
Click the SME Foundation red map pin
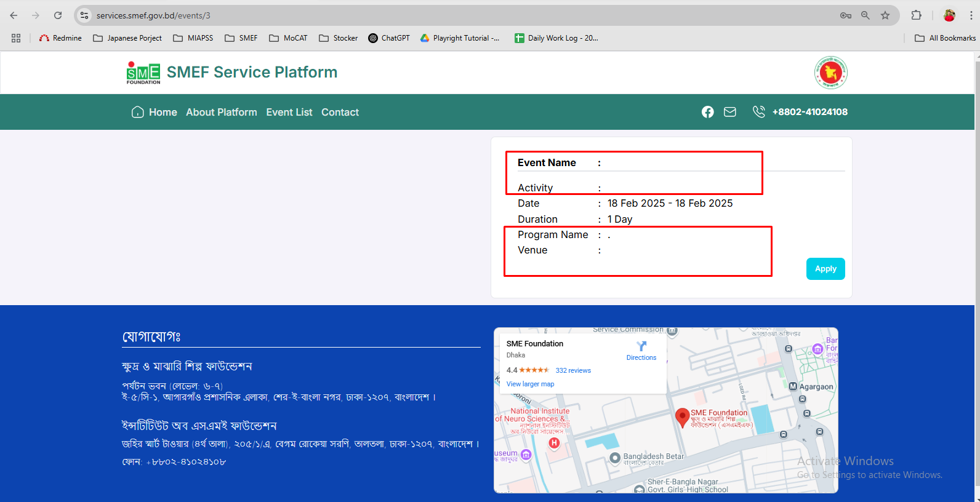click(x=682, y=418)
